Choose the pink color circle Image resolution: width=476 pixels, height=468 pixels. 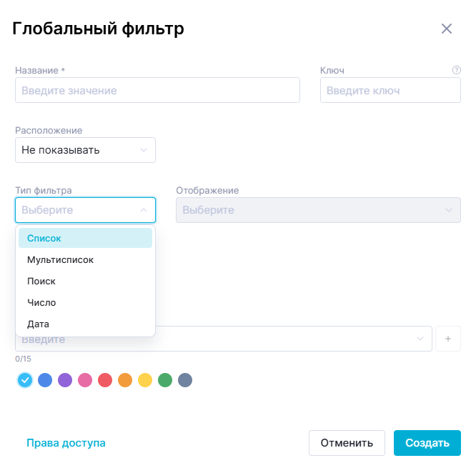coord(85,380)
